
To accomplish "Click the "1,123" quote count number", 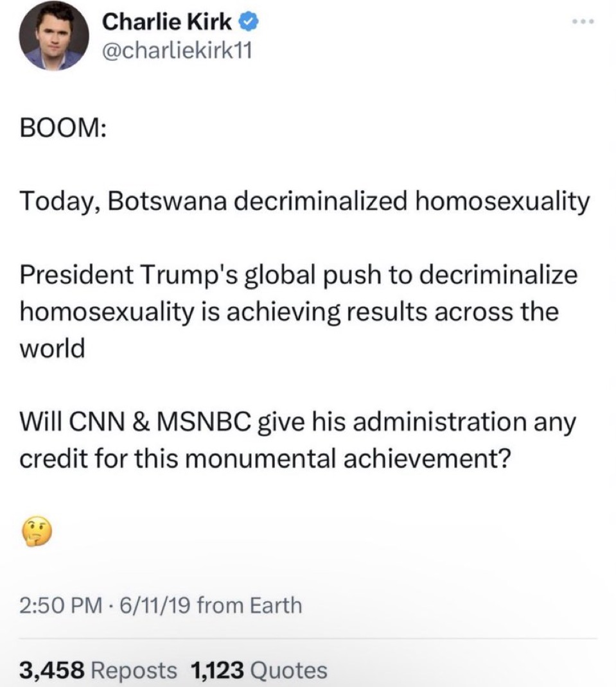I will point(217,670).
